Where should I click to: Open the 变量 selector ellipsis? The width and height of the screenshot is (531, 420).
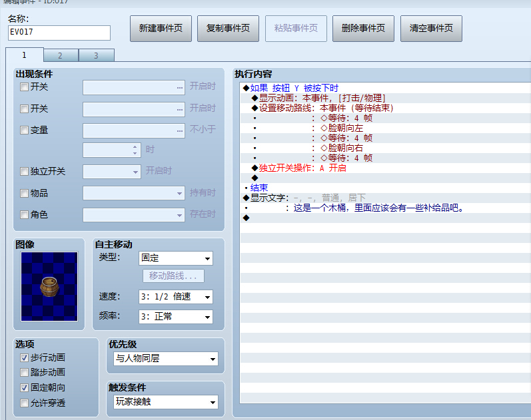click(x=179, y=130)
